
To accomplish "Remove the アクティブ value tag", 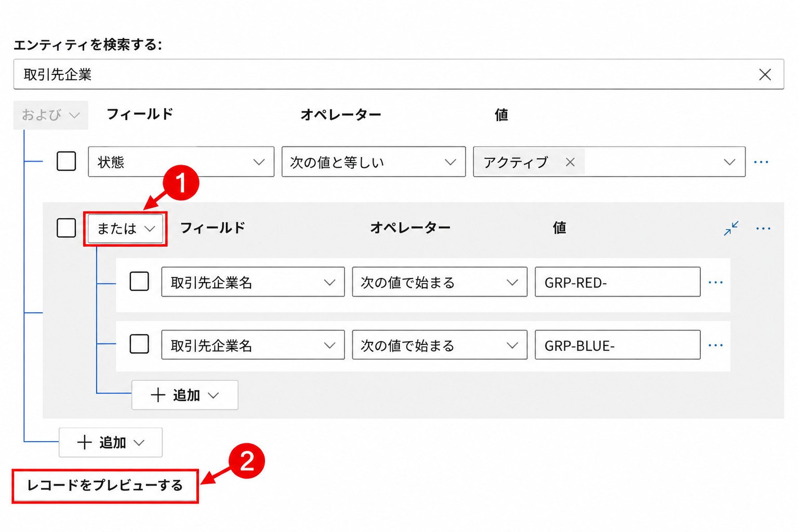I will (570, 162).
